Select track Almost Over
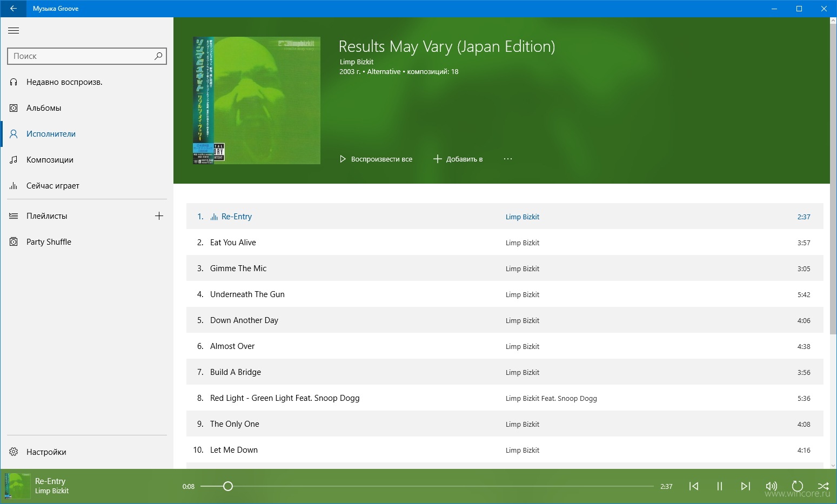837x504 pixels. tap(505, 346)
